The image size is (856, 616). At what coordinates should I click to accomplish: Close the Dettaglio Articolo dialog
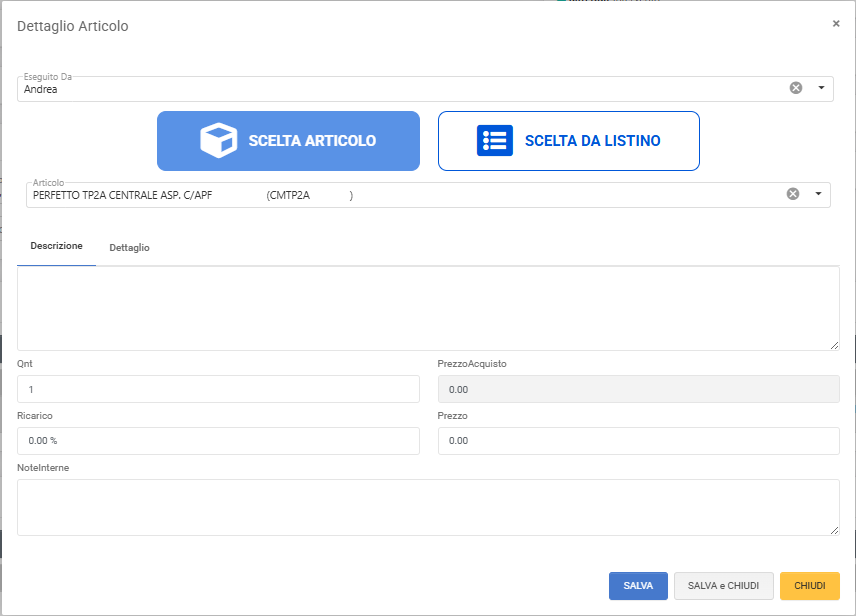click(x=836, y=23)
